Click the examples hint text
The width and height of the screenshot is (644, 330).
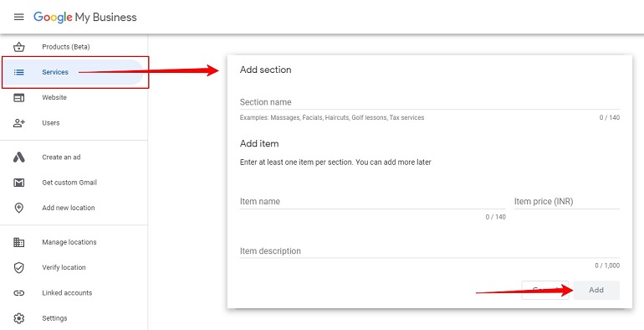(x=332, y=118)
